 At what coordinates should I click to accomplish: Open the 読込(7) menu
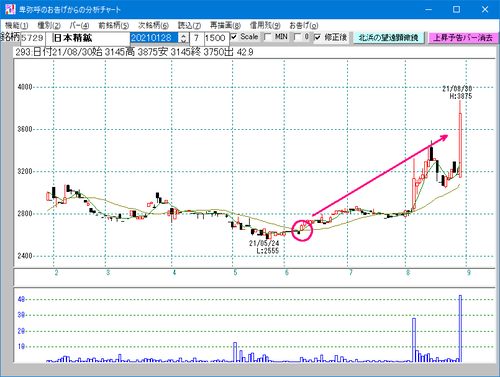pyautogui.click(x=189, y=25)
